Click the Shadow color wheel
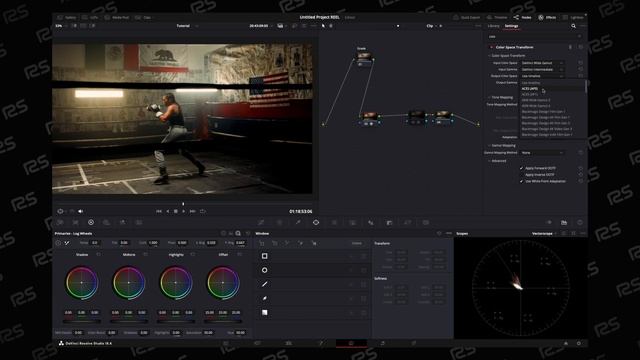Viewport: 640px width, 360px height. 82,282
